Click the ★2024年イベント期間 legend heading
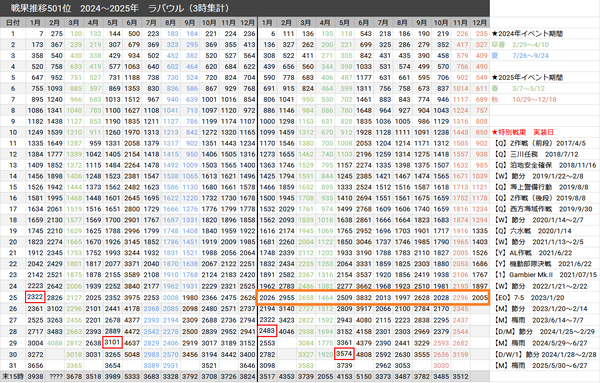Viewport: 600px width, 383px height. pos(527,34)
